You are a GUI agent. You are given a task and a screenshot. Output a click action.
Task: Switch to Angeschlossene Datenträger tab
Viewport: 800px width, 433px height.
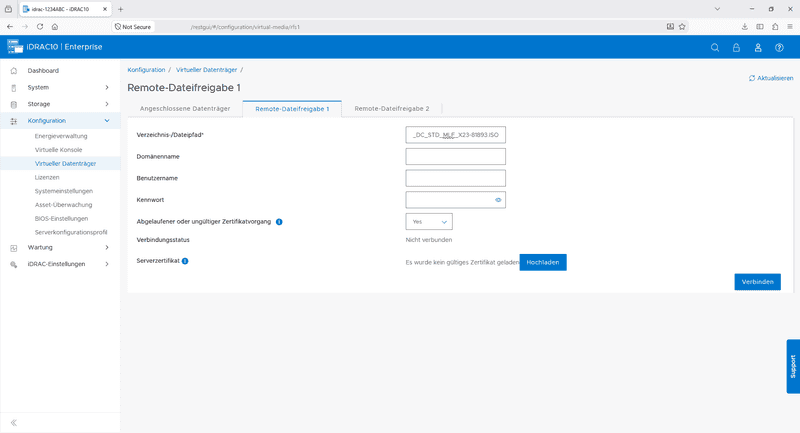click(185, 109)
